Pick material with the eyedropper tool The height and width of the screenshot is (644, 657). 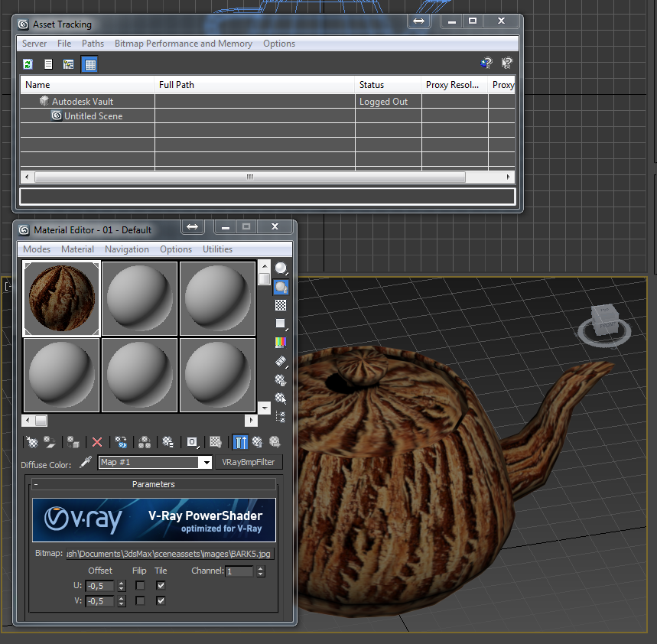[x=86, y=463]
